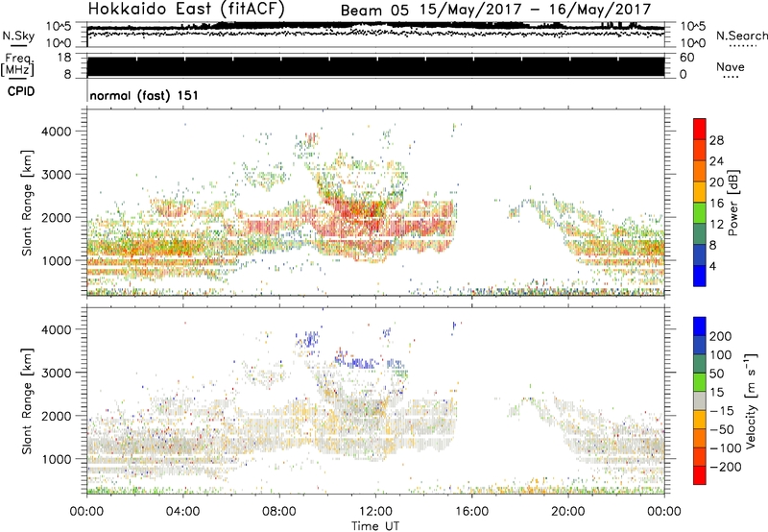The image size is (768, 532).
Task: Click the "N.Sky" legend label
Action: coord(18,36)
